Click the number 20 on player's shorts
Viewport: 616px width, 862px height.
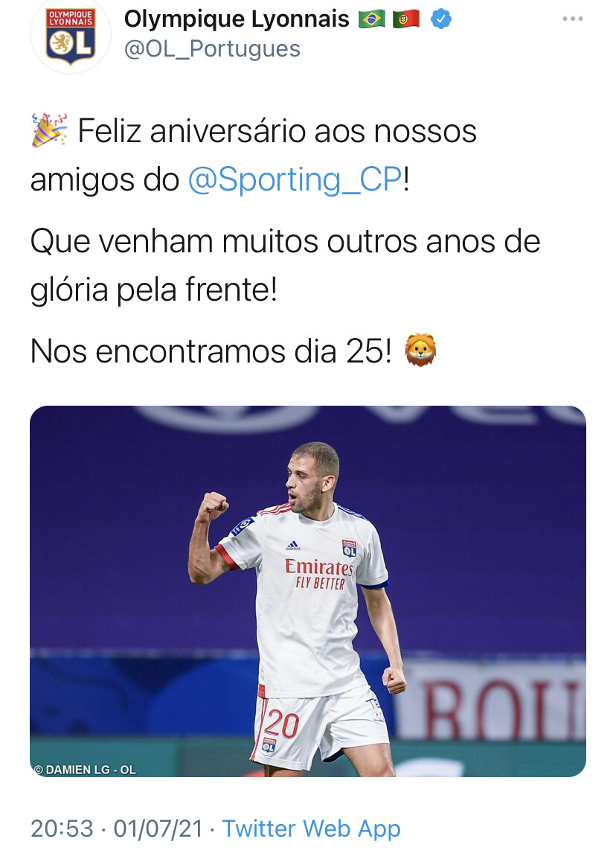tap(280, 724)
